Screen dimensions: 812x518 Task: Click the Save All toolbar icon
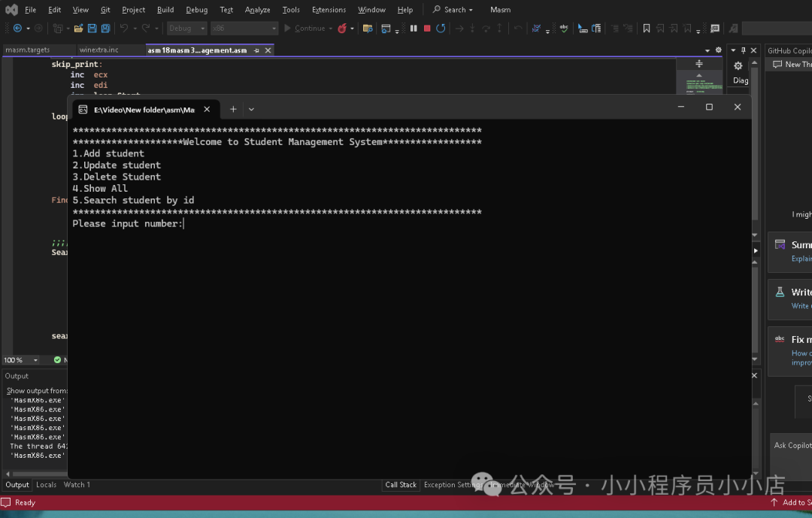pyautogui.click(x=105, y=29)
